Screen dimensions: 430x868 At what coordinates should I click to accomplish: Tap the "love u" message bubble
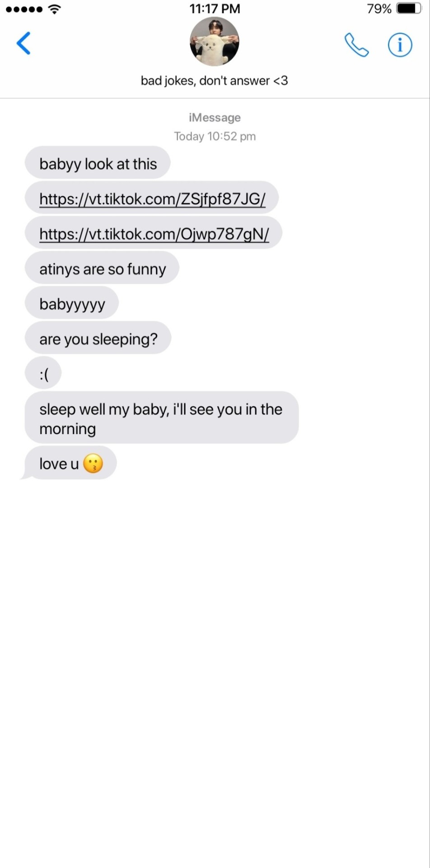point(70,463)
